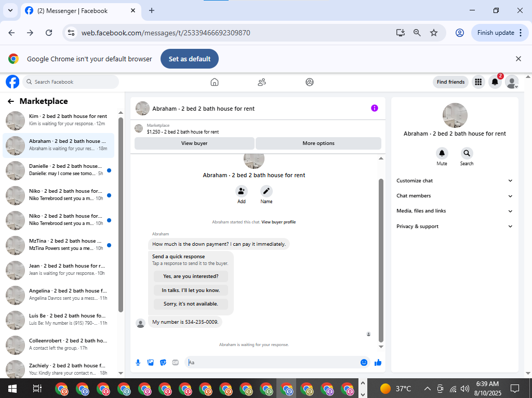This screenshot has height=398, width=532.
Task: Open Kim conversation in list
Action: [x=59, y=121]
